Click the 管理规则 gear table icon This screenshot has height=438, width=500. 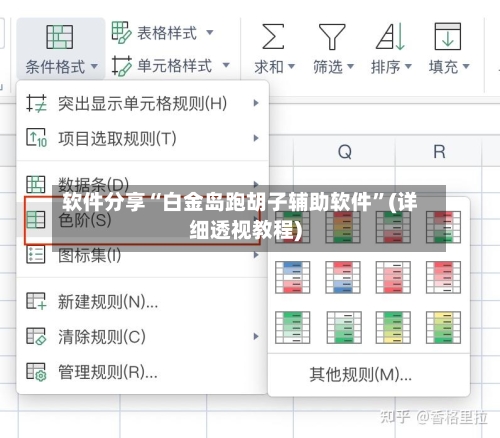coord(36,371)
